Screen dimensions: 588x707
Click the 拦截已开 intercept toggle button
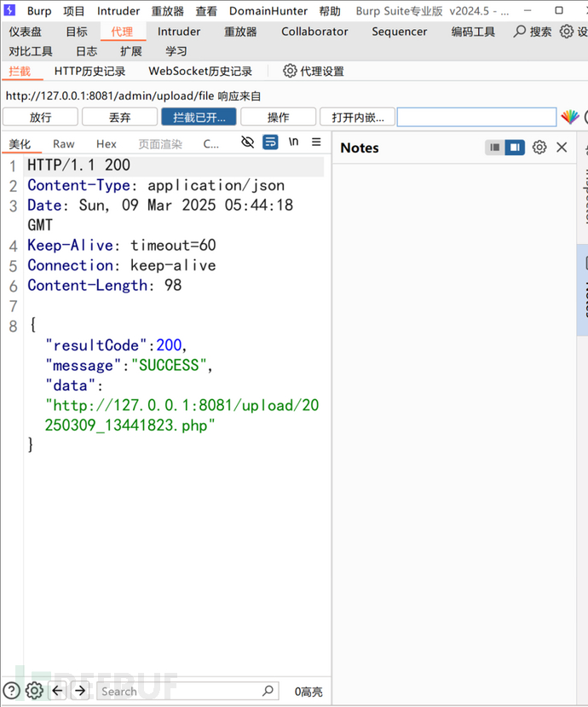point(199,117)
